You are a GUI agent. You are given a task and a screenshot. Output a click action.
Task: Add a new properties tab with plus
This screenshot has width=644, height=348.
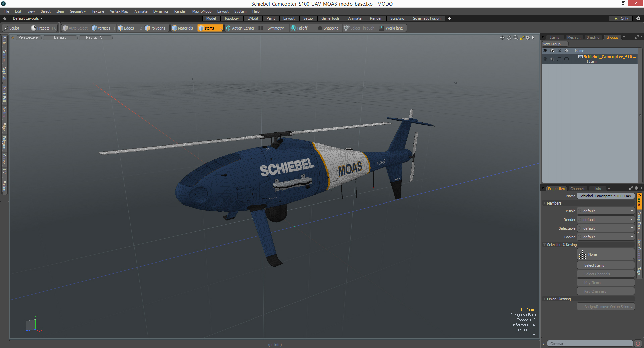click(x=609, y=189)
